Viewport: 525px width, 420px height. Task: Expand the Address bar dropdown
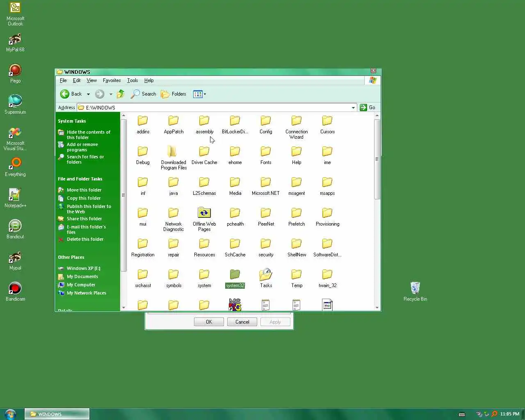(x=353, y=107)
